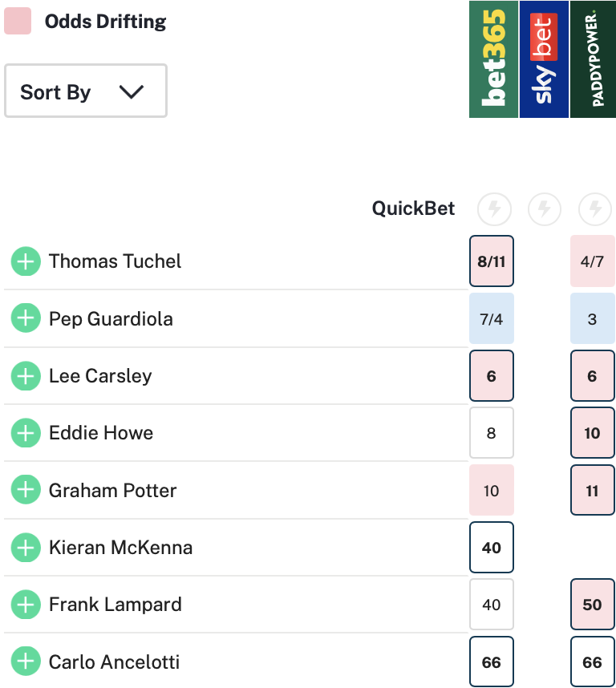
Task: Select bet365 8/11 odds for Thomas Tuchel
Action: click(492, 261)
